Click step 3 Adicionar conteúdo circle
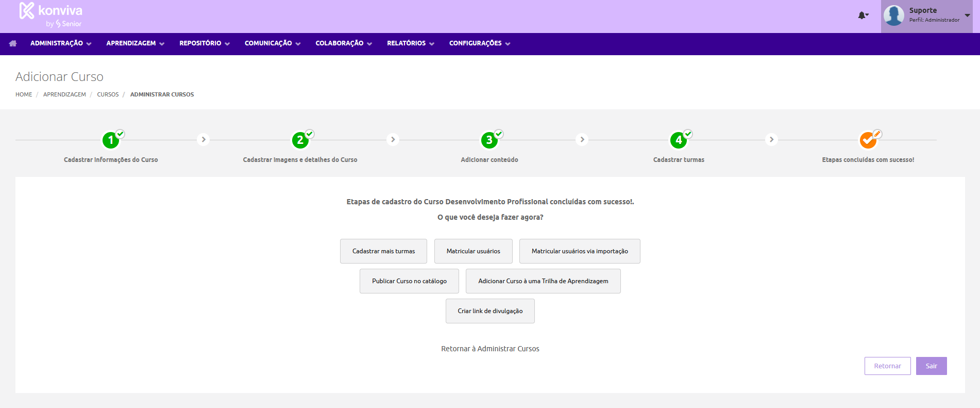This screenshot has height=408, width=980. click(489, 140)
